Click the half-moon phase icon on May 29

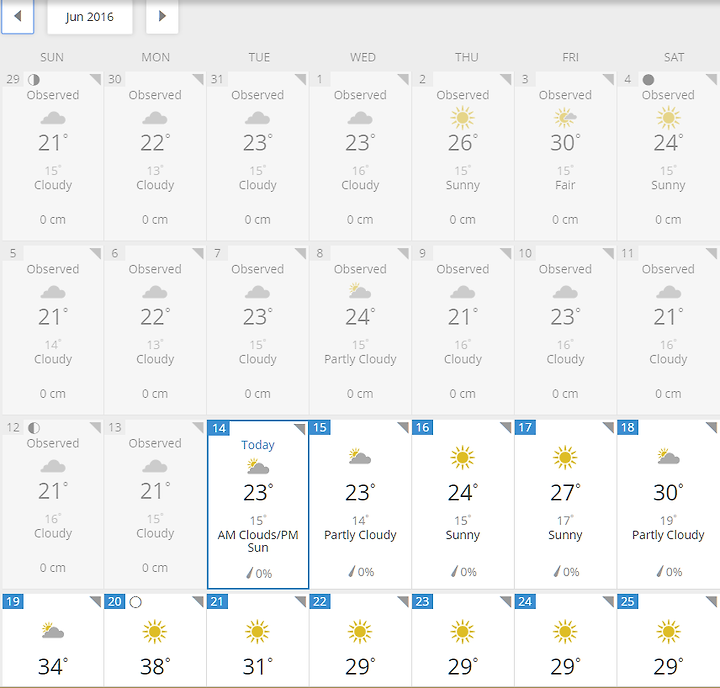(x=34, y=80)
